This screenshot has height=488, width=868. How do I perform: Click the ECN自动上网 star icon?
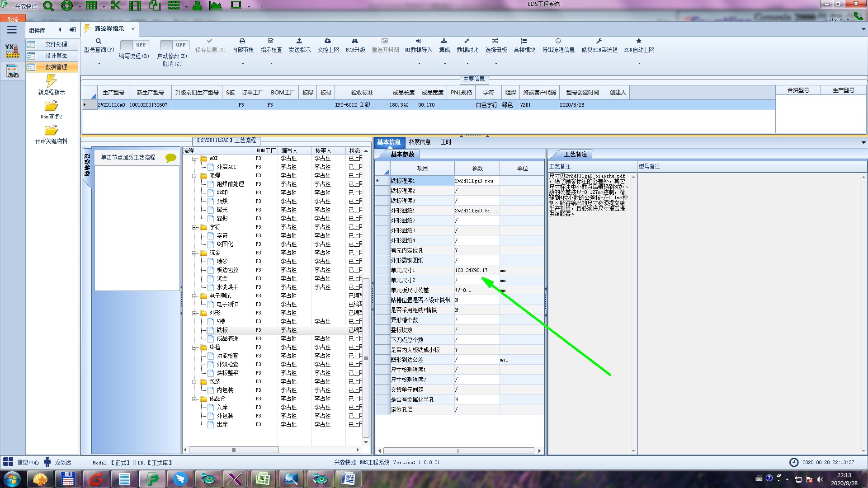point(639,41)
